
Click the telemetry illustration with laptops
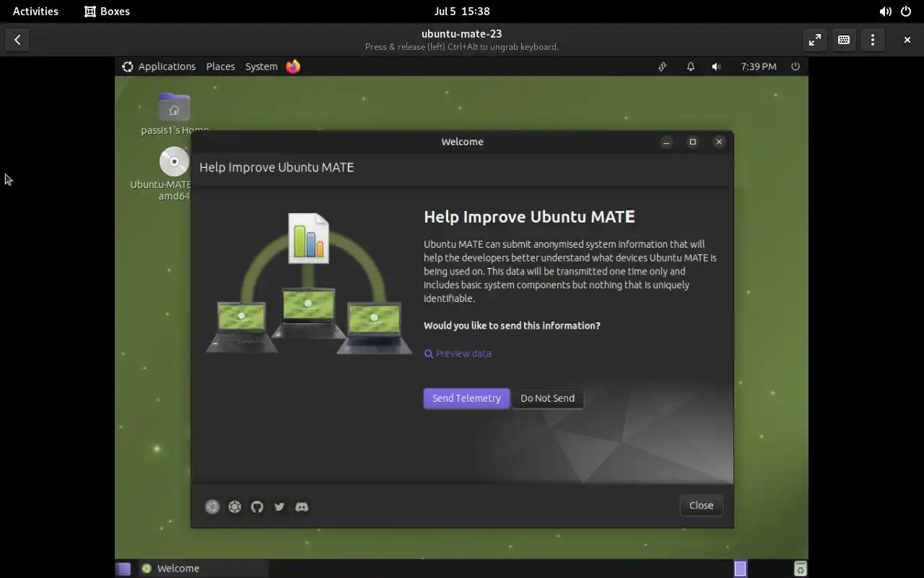pyautogui.click(x=308, y=284)
